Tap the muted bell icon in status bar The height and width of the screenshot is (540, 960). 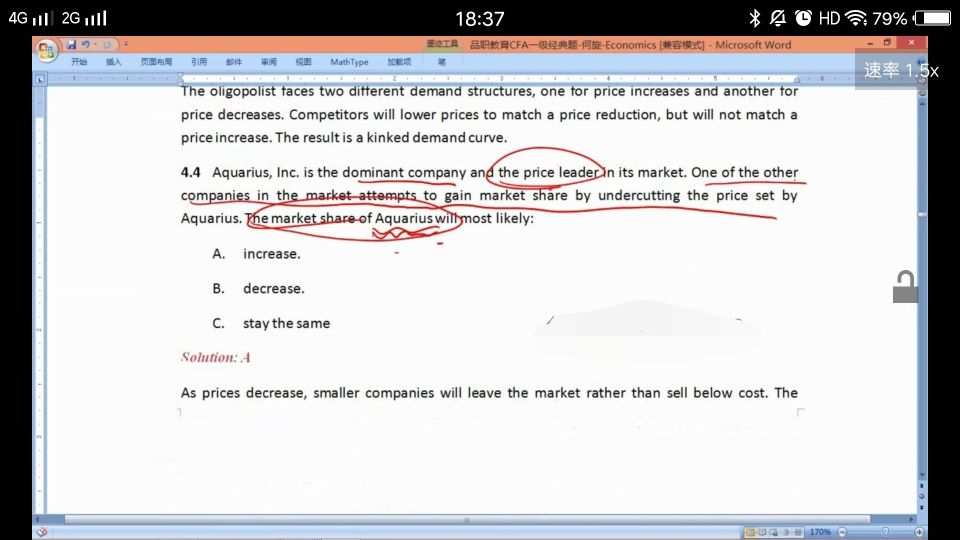[x=778, y=18]
